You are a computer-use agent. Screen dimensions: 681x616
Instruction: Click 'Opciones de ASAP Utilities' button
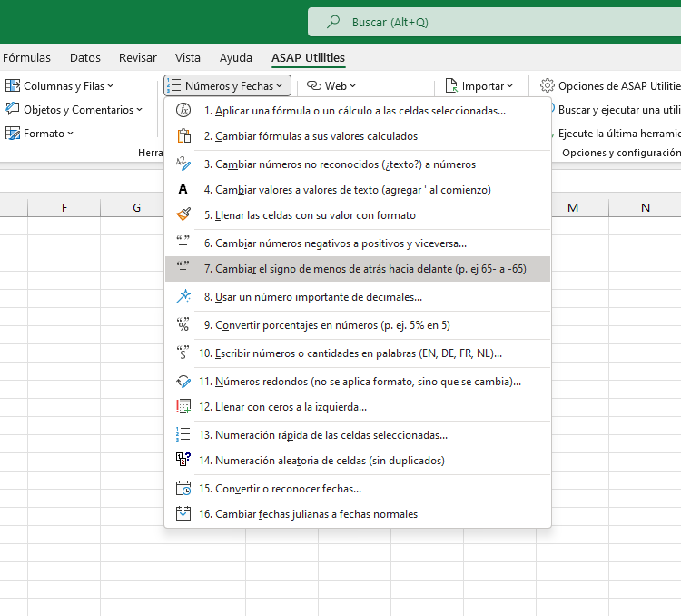click(x=610, y=85)
